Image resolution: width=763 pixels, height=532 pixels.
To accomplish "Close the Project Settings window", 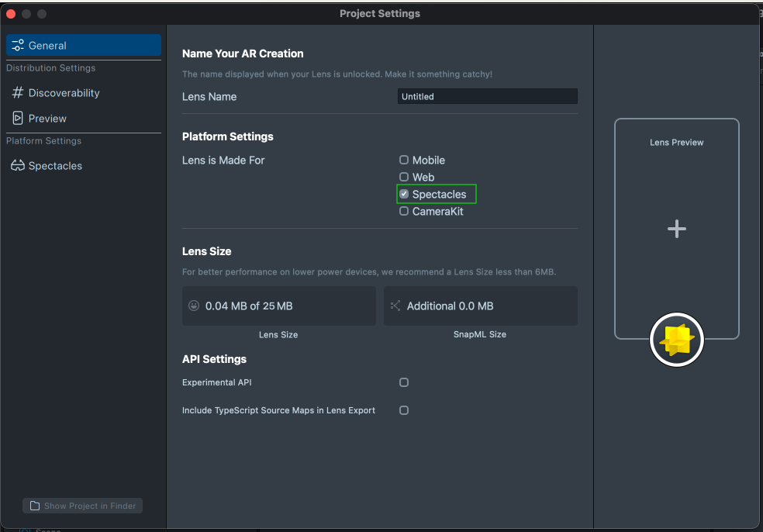I will pyautogui.click(x=11, y=14).
